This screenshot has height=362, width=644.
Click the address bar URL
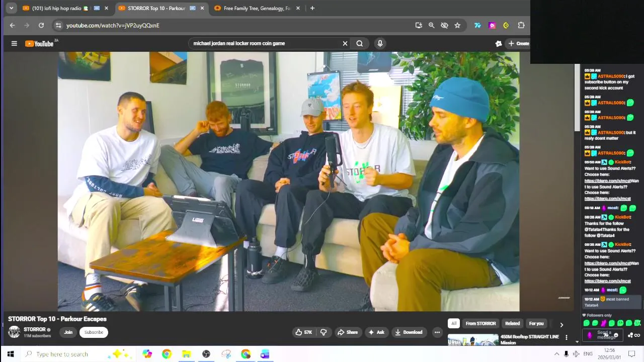[x=113, y=25]
